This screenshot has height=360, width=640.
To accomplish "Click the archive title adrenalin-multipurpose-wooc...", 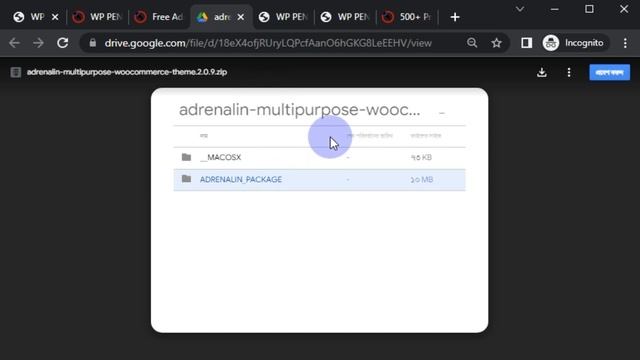I will [299, 110].
